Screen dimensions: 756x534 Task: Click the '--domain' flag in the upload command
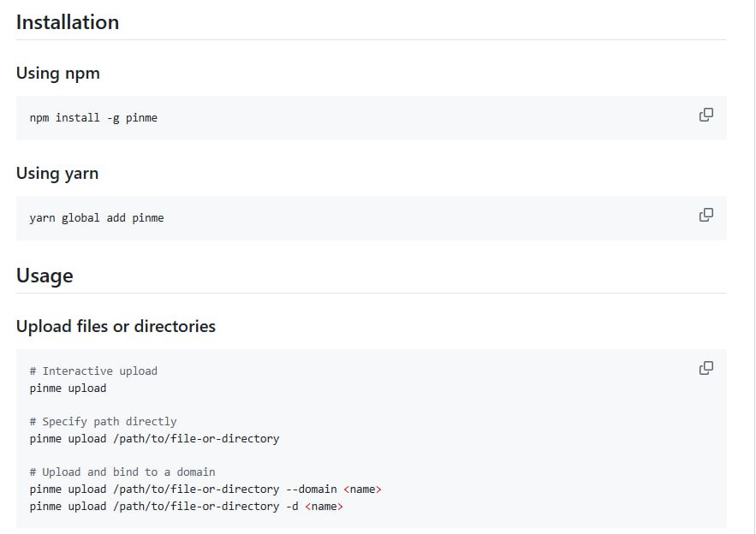tap(311, 489)
